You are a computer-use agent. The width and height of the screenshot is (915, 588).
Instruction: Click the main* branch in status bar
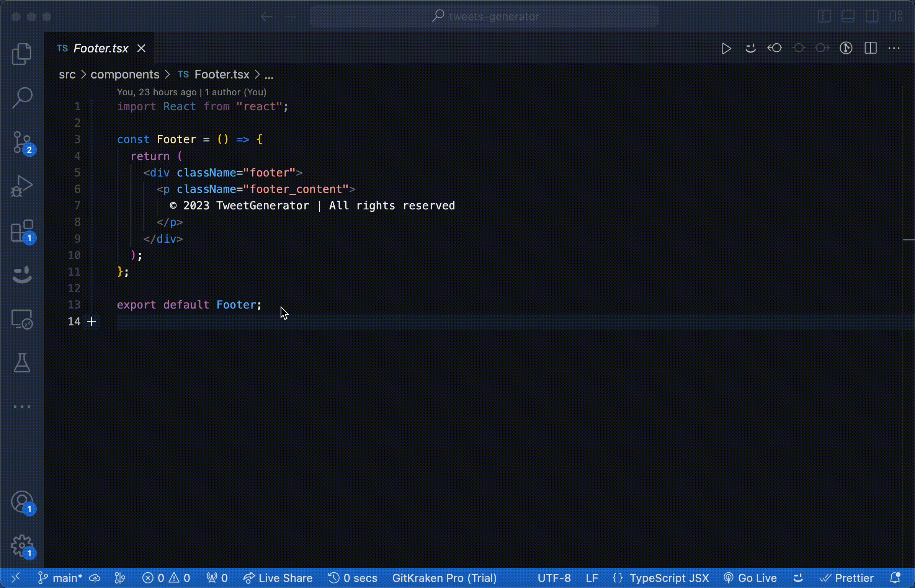[x=60, y=578]
